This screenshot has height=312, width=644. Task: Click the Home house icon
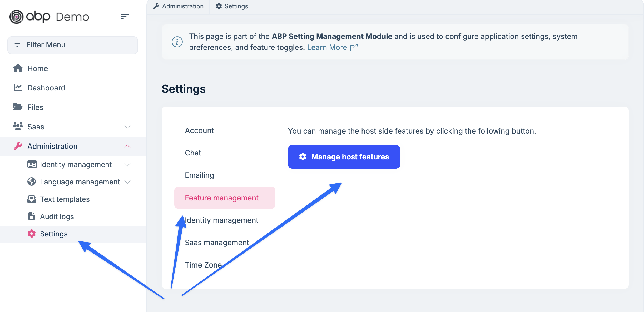(18, 68)
